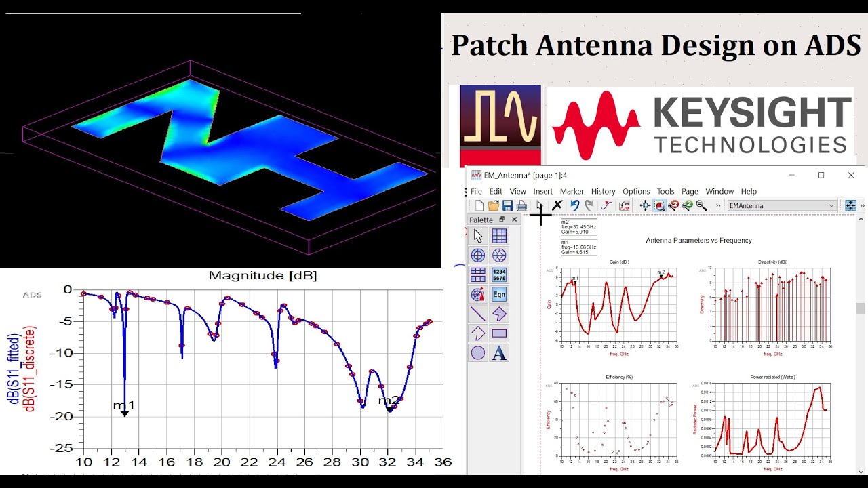Click the blue Undo arrow icon
The height and width of the screenshot is (488, 868).
click(x=575, y=205)
